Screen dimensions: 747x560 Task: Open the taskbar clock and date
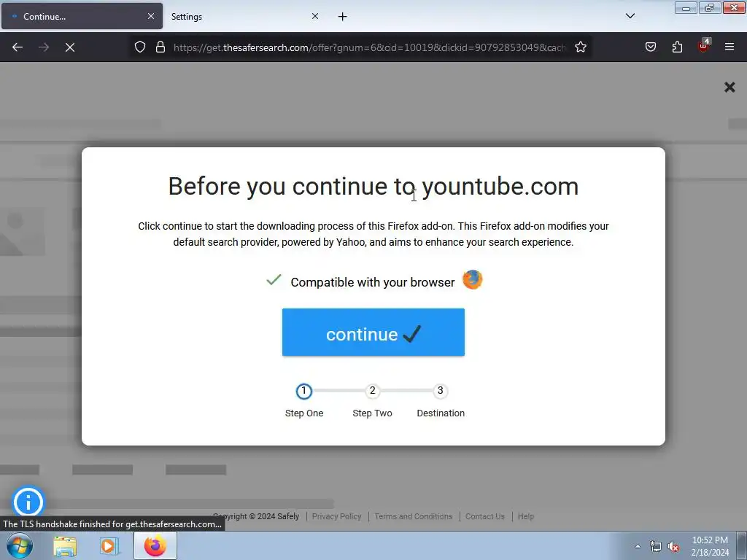(x=710, y=546)
